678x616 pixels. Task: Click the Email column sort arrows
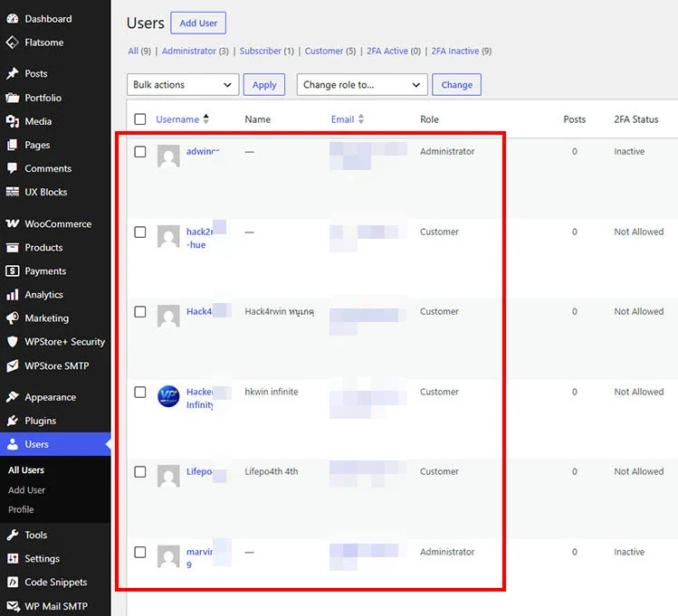point(361,118)
